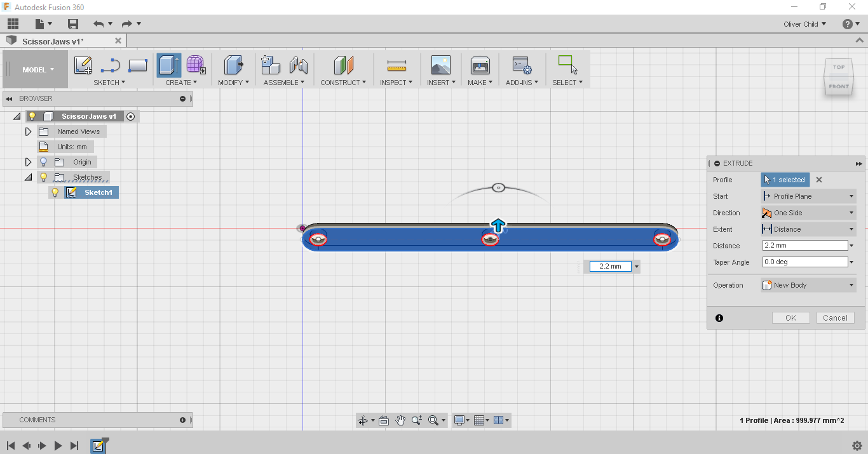
Task: Select the Pan tool in the navigation bar
Action: tap(400, 420)
